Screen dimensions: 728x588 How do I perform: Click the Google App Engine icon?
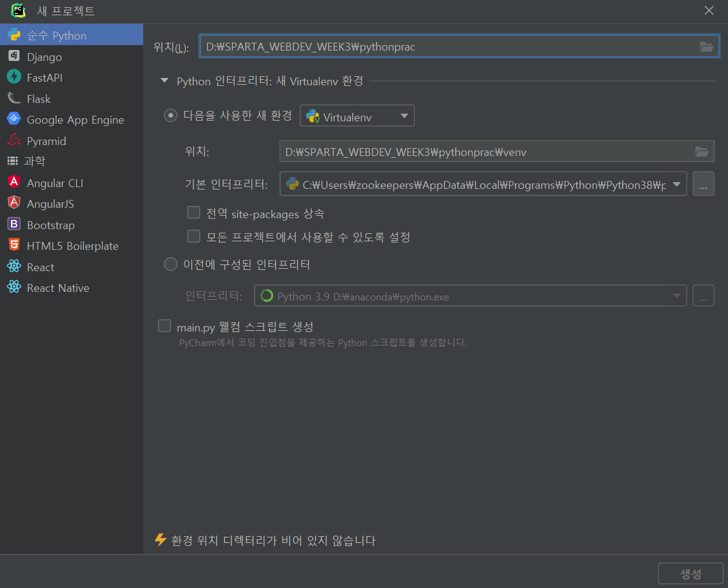14,119
